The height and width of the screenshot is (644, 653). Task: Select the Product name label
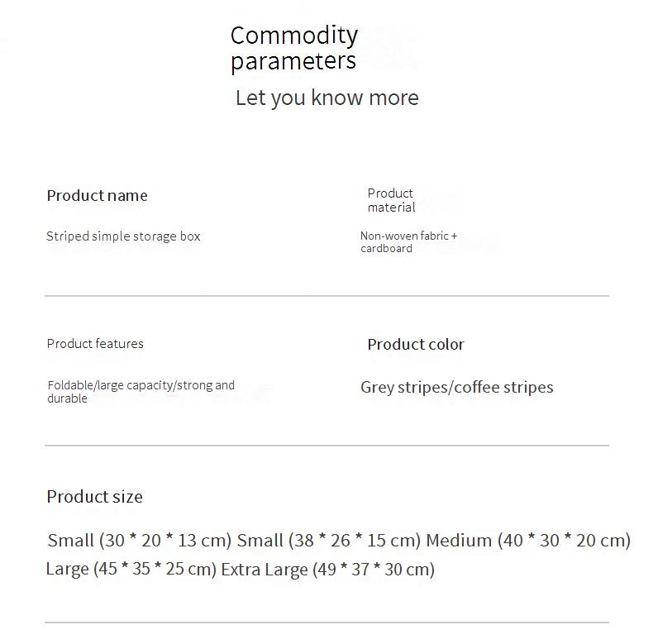point(97,196)
